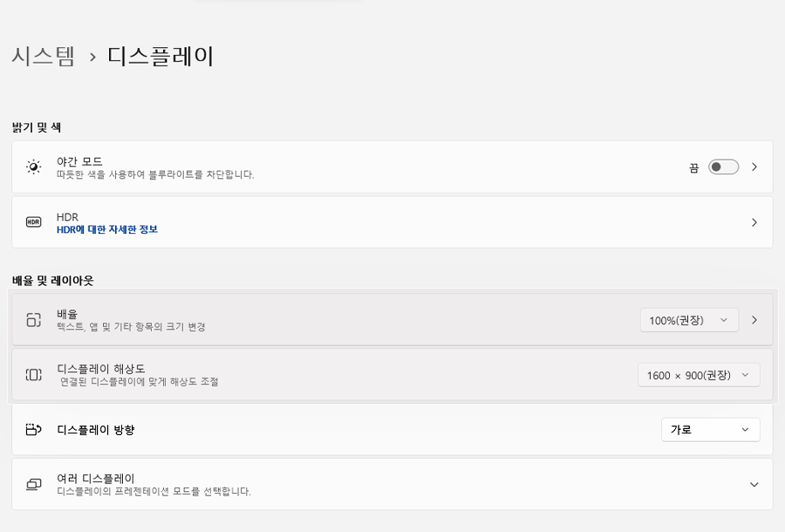785x532 pixels.
Task: Click the 디스플레이 해상도 resolution icon
Action: pyautogui.click(x=33, y=375)
